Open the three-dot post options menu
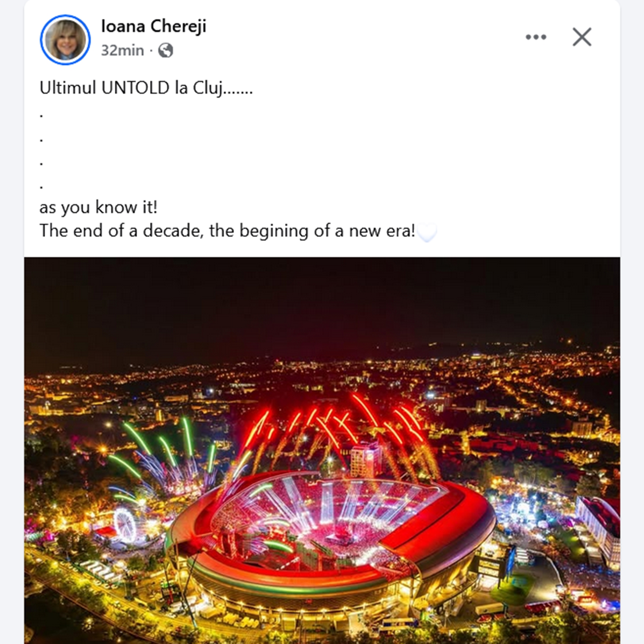The image size is (644, 644). click(x=536, y=37)
